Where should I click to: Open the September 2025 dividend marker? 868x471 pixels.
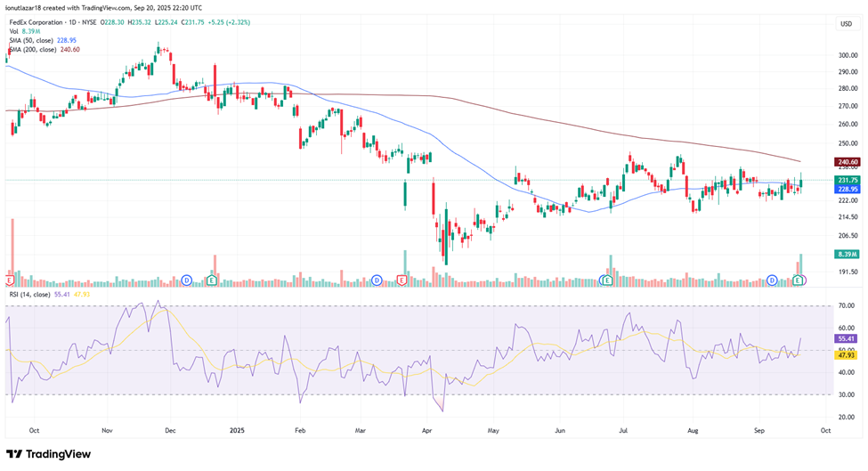tap(773, 280)
